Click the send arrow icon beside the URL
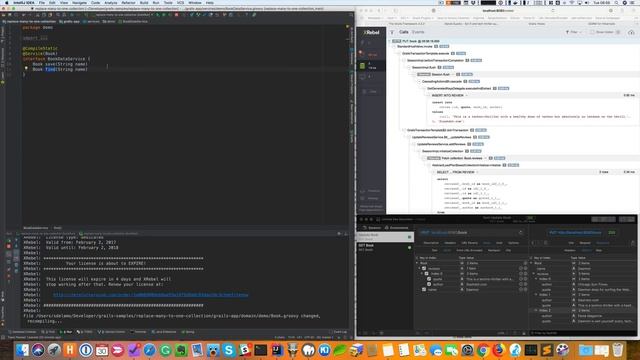Image resolution: width=640 pixels, height=360 pixels. [520, 233]
